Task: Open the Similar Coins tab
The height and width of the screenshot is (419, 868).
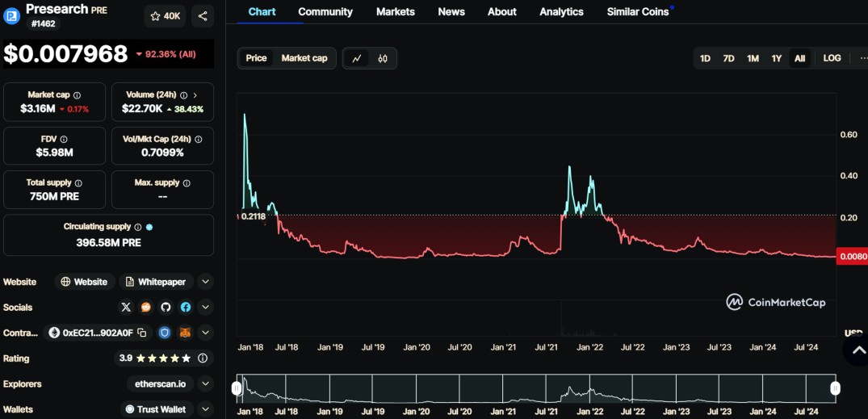Action: (x=638, y=11)
